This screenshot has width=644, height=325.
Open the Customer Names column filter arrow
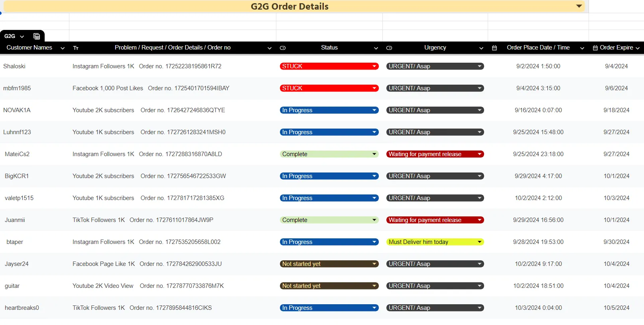pyautogui.click(x=63, y=48)
